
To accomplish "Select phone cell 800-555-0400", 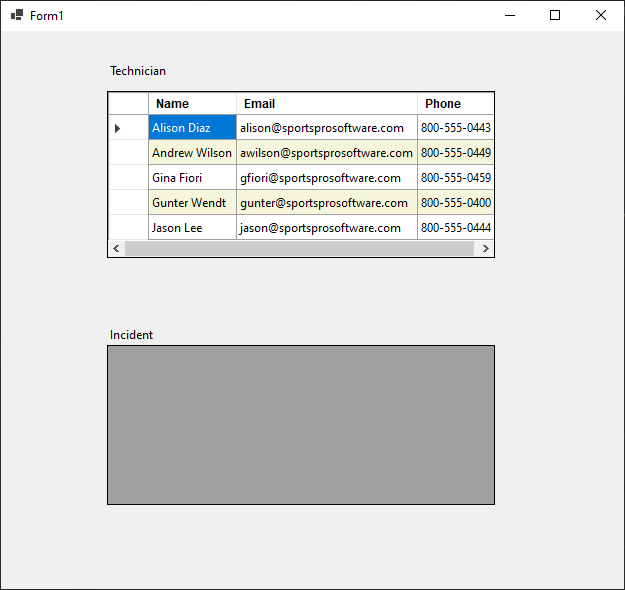I will [456, 203].
